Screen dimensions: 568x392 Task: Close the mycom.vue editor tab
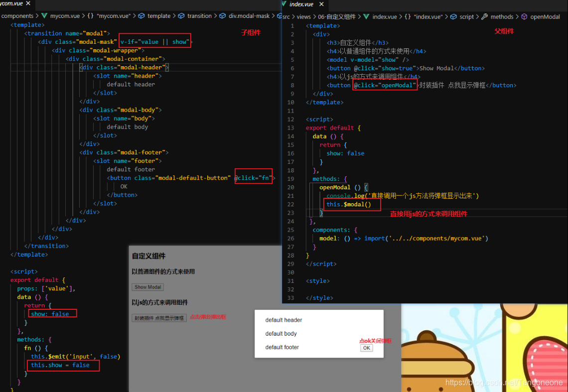pos(28,3)
